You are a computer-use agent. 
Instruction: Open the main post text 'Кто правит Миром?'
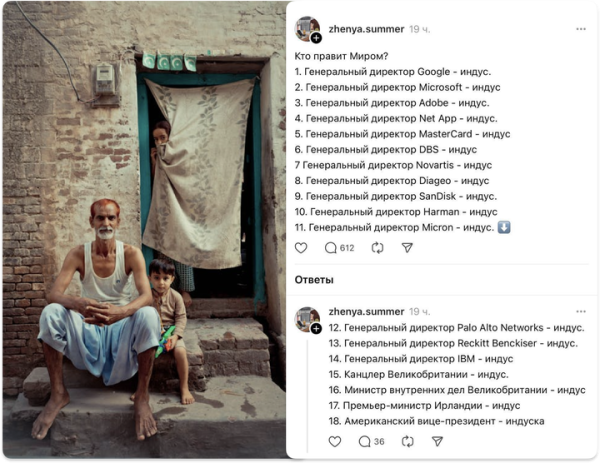[341, 56]
